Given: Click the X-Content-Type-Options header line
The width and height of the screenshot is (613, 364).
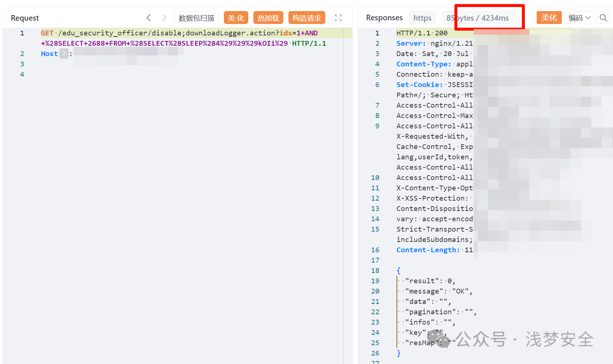Looking at the screenshot, I should click(434, 188).
